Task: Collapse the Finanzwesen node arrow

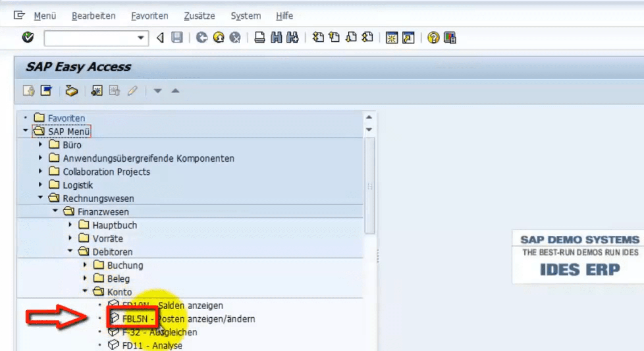Action: click(x=55, y=211)
